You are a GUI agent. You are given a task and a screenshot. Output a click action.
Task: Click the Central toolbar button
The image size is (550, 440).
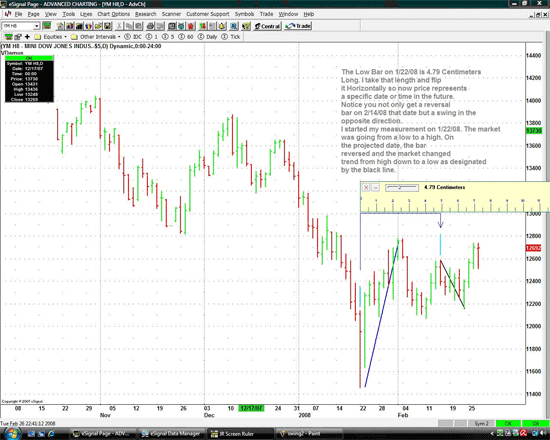pos(267,26)
